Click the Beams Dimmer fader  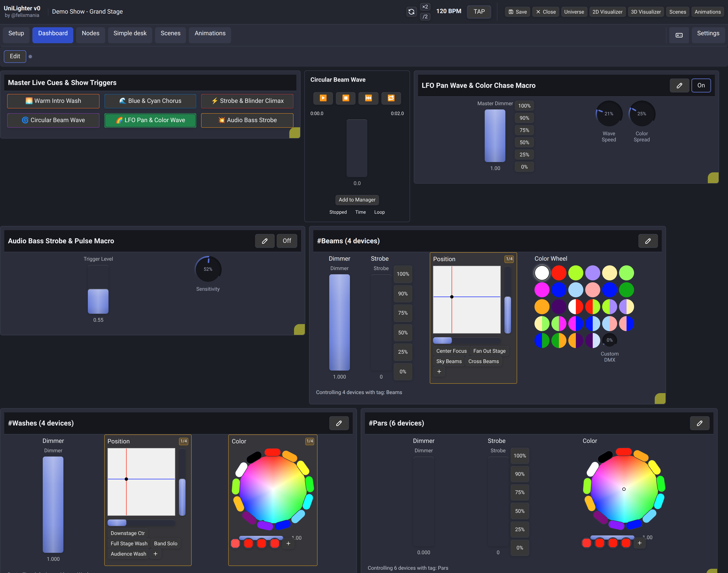(340, 322)
